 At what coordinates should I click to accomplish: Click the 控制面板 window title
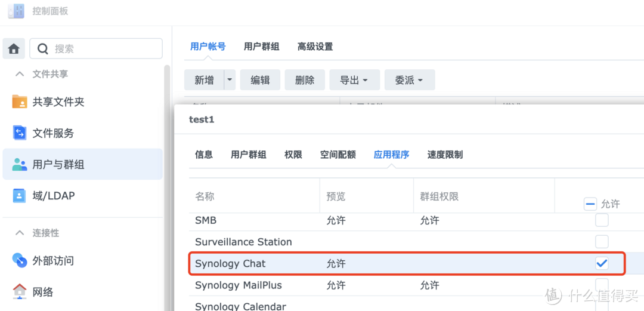pyautogui.click(x=50, y=11)
